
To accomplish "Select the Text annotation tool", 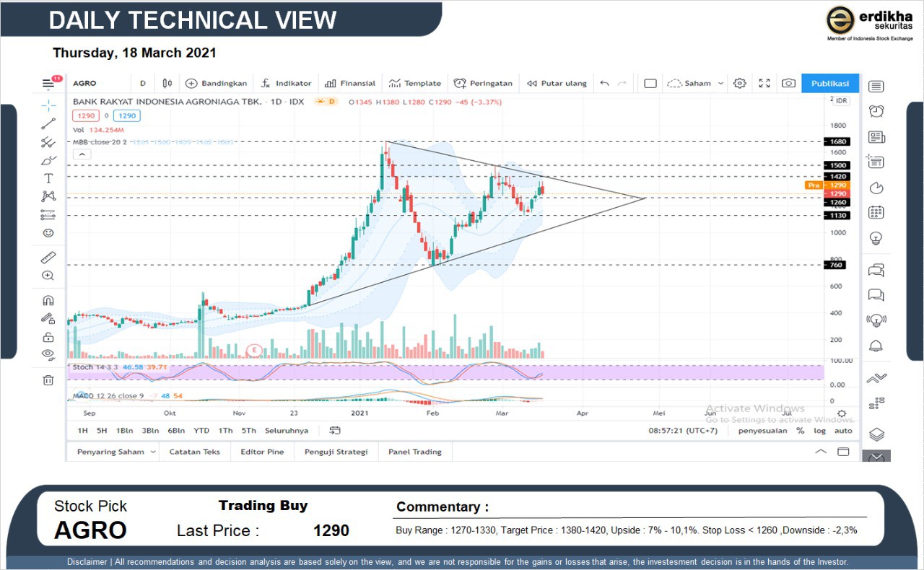I will coord(48,178).
